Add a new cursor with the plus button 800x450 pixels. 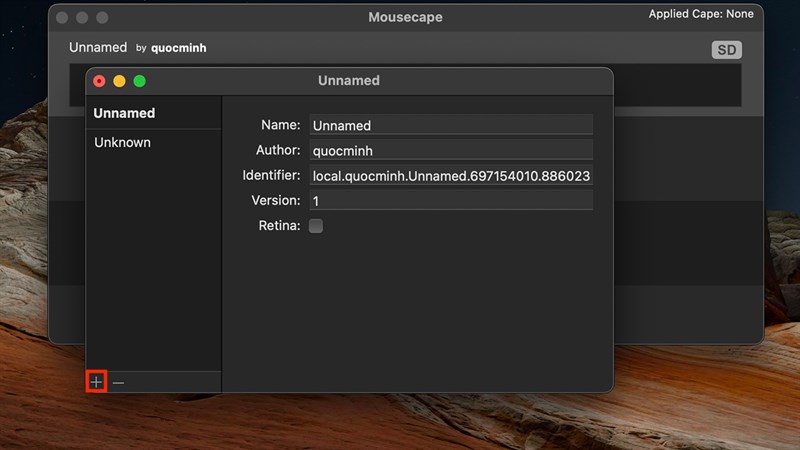point(96,382)
